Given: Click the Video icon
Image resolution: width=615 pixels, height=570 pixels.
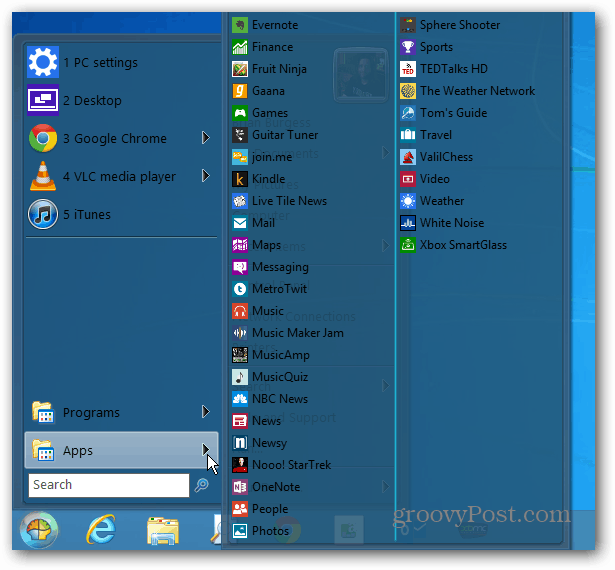Looking at the screenshot, I should tap(408, 179).
